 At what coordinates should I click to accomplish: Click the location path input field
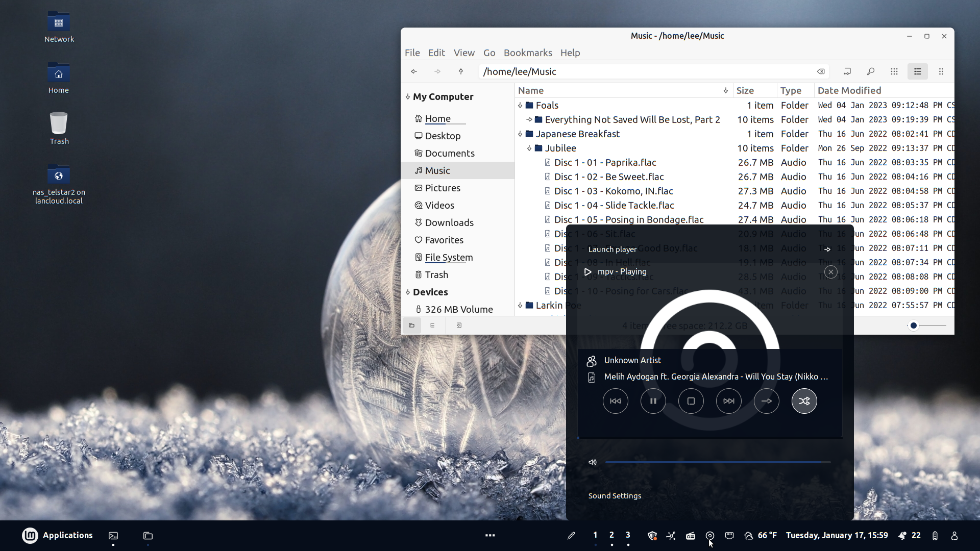(x=643, y=71)
